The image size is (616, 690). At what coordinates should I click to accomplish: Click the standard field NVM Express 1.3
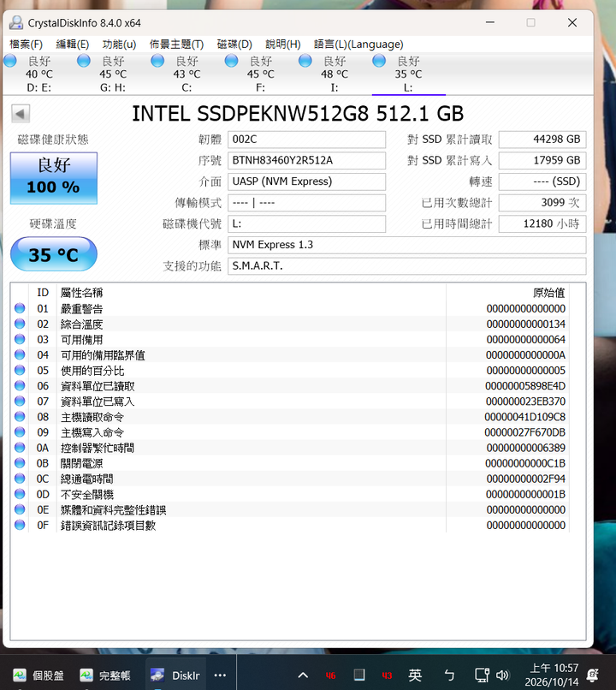406,245
